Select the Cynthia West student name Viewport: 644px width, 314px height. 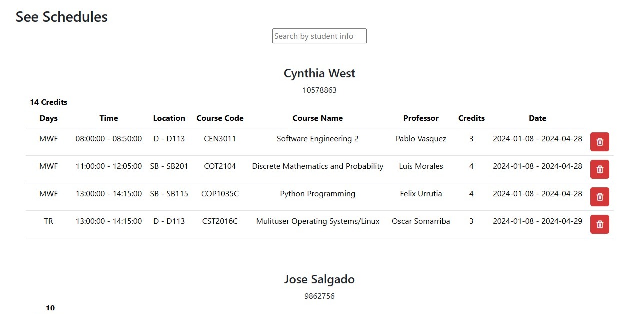point(319,73)
